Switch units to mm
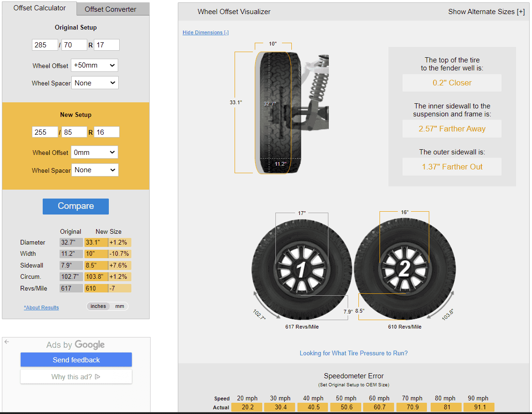This screenshot has height=414, width=532. point(120,306)
